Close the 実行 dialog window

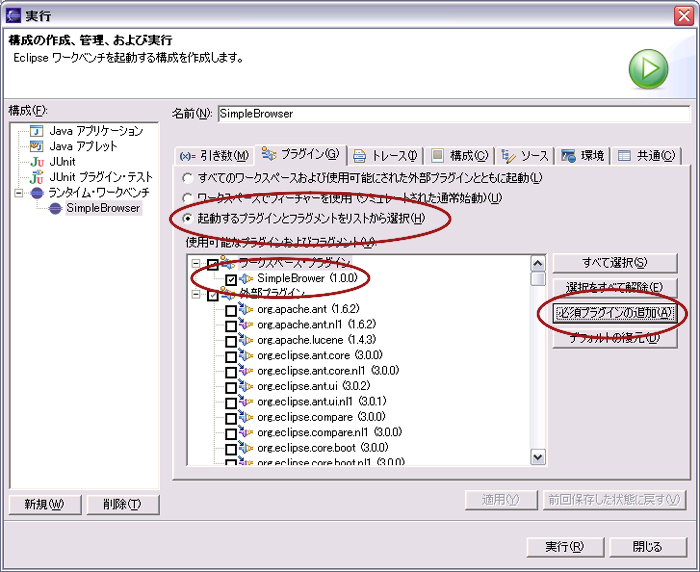point(683,16)
